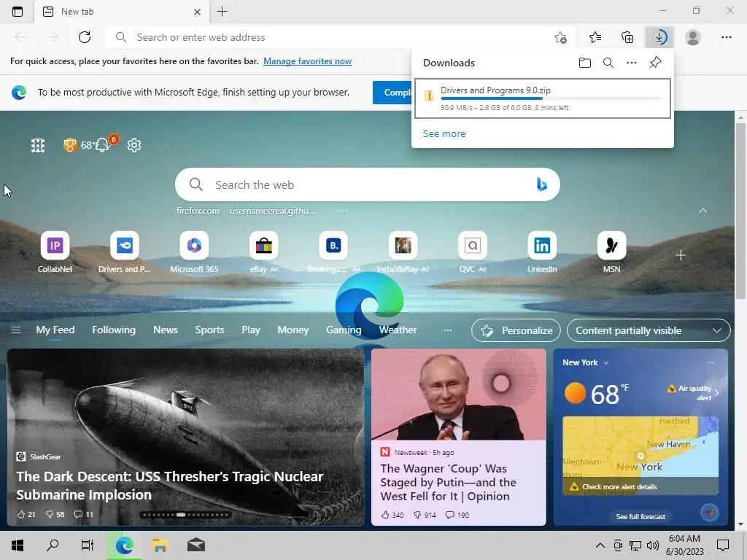Image resolution: width=747 pixels, height=560 pixels.
Task: Open File Explorer from taskbar
Action: click(x=160, y=545)
